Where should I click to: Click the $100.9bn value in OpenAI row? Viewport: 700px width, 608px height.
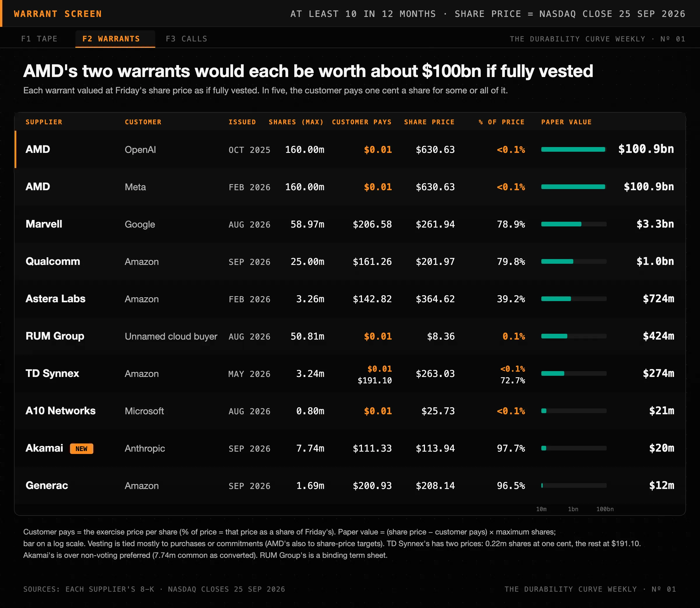pyautogui.click(x=646, y=149)
